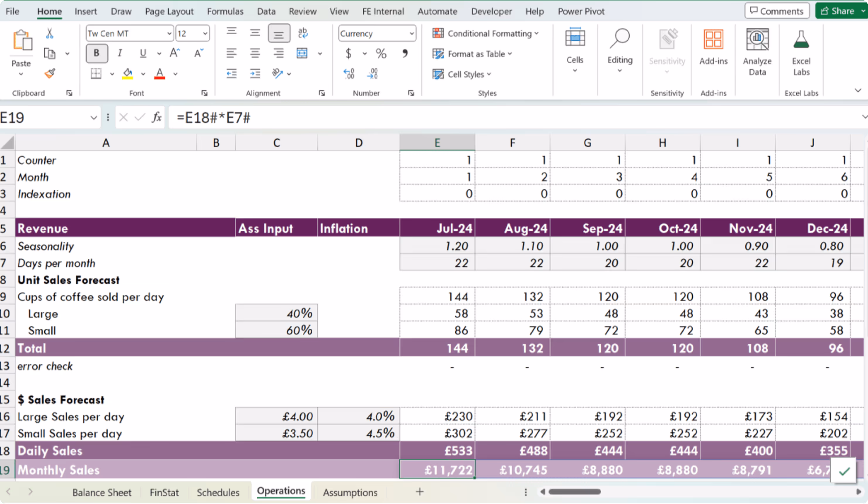Switch to the Assumptions sheet tab

click(x=350, y=492)
